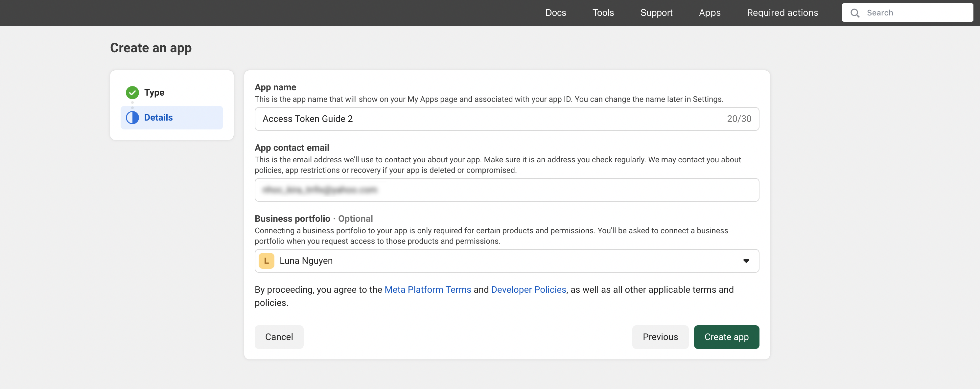The height and width of the screenshot is (389, 980).
Task: Select the Type step label
Action: tap(154, 92)
